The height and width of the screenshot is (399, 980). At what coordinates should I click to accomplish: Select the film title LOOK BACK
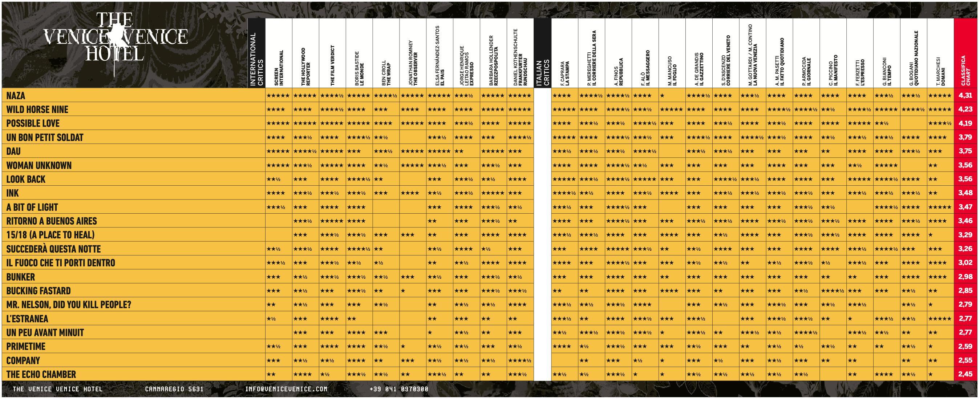pos(26,179)
